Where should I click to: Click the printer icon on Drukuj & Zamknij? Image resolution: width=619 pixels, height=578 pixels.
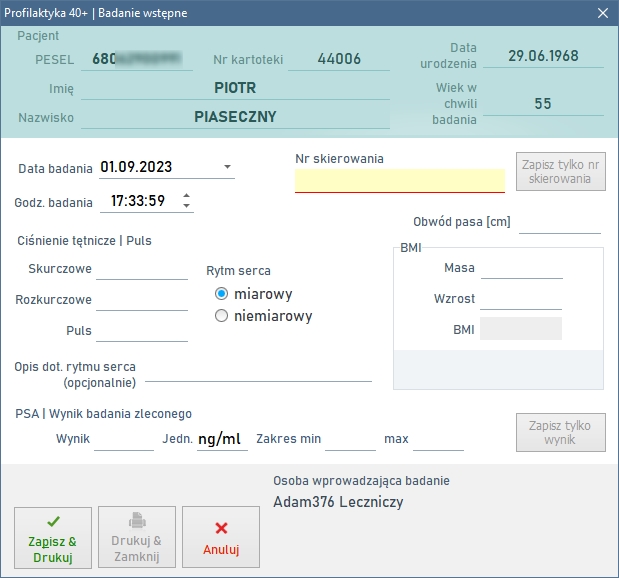coord(137,520)
